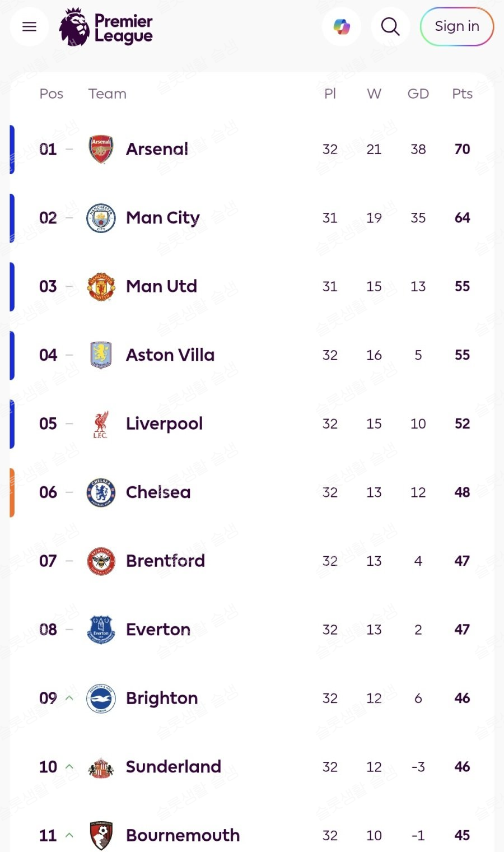Click the Man City club badge

point(101,218)
